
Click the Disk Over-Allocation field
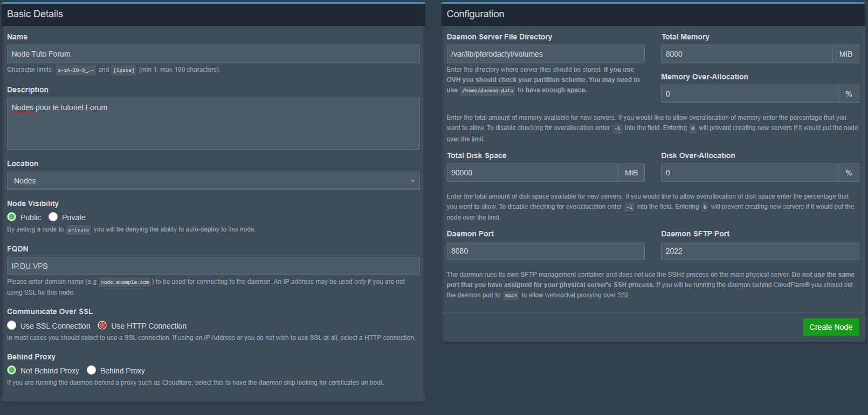(750, 173)
